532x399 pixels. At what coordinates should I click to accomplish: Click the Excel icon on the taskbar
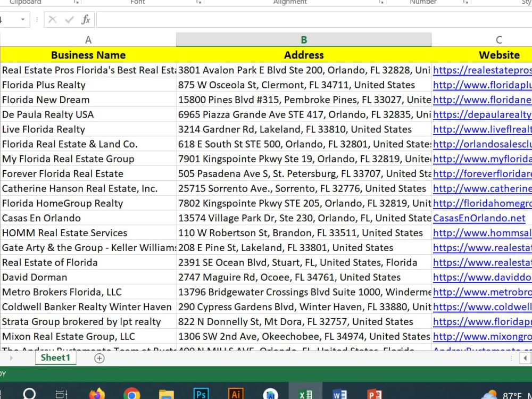click(305, 394)
